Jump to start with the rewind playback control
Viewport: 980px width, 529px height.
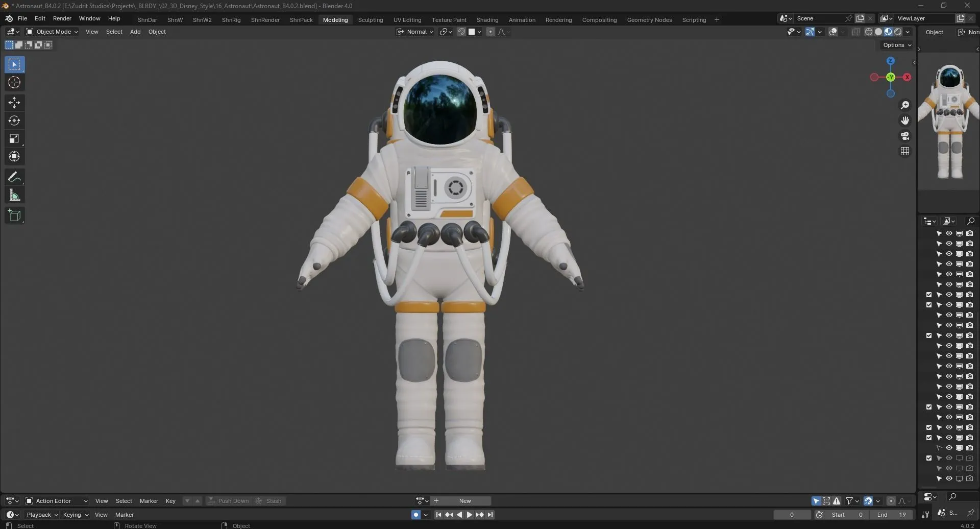438,514
